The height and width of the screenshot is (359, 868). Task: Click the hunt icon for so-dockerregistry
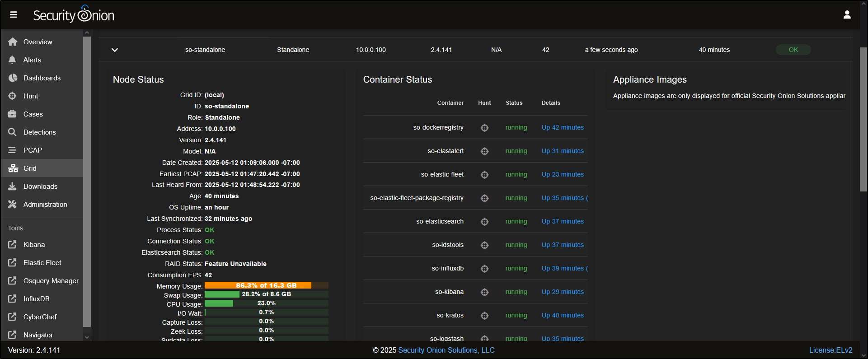(x=484, y=128)
